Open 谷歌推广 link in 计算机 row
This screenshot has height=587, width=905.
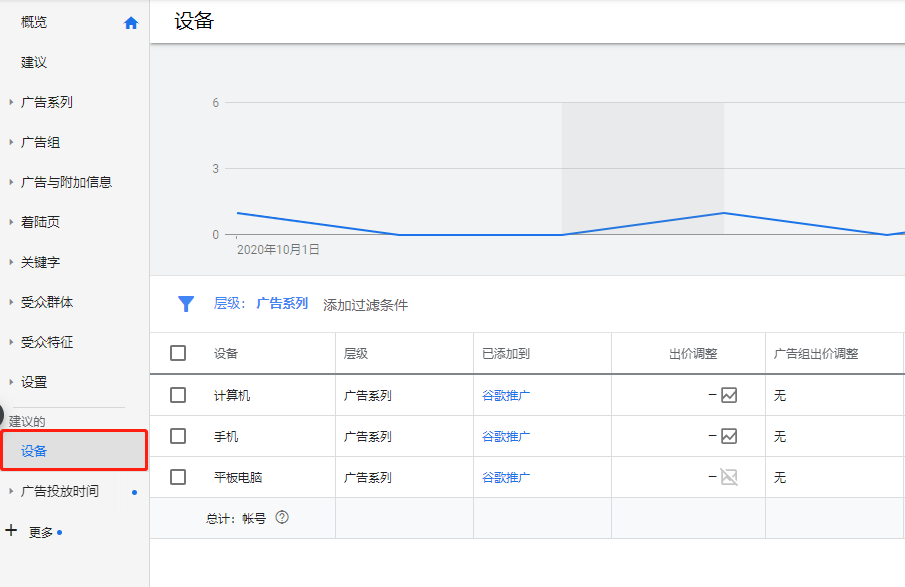click(x=506, y=395)
